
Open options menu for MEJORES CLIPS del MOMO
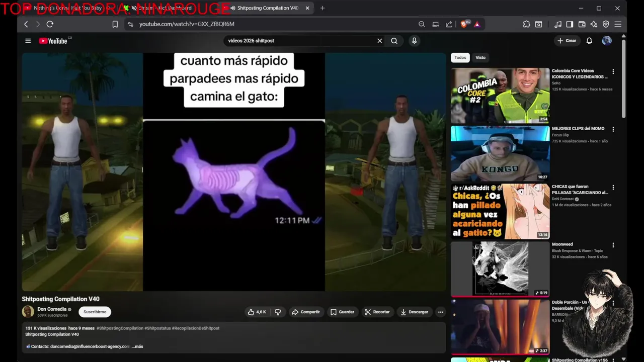(x=613, y=129)
